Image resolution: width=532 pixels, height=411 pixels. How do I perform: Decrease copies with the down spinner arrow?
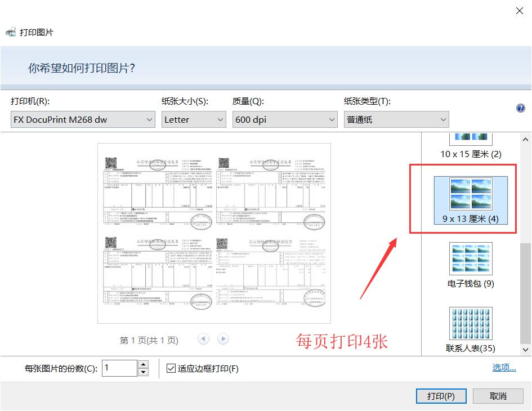143,372
